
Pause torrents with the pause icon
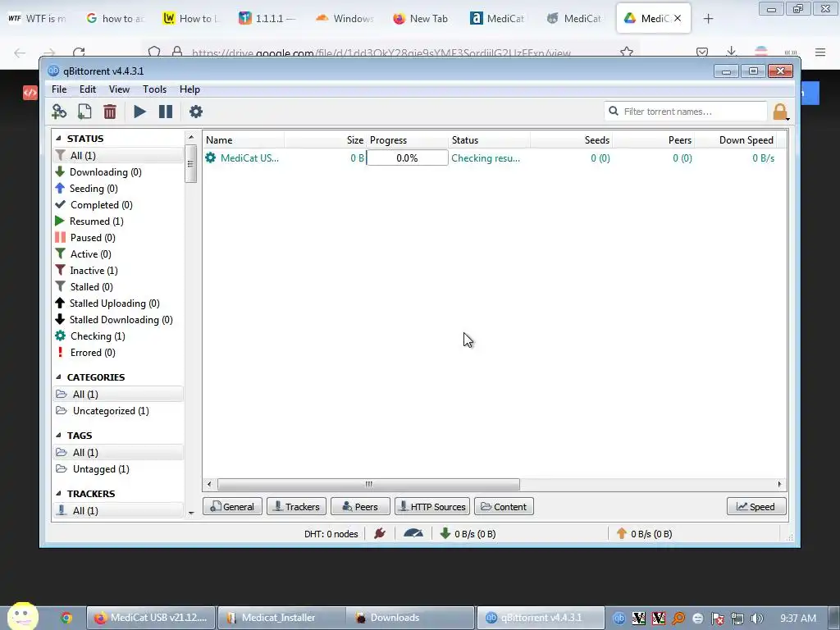[166, 112]
